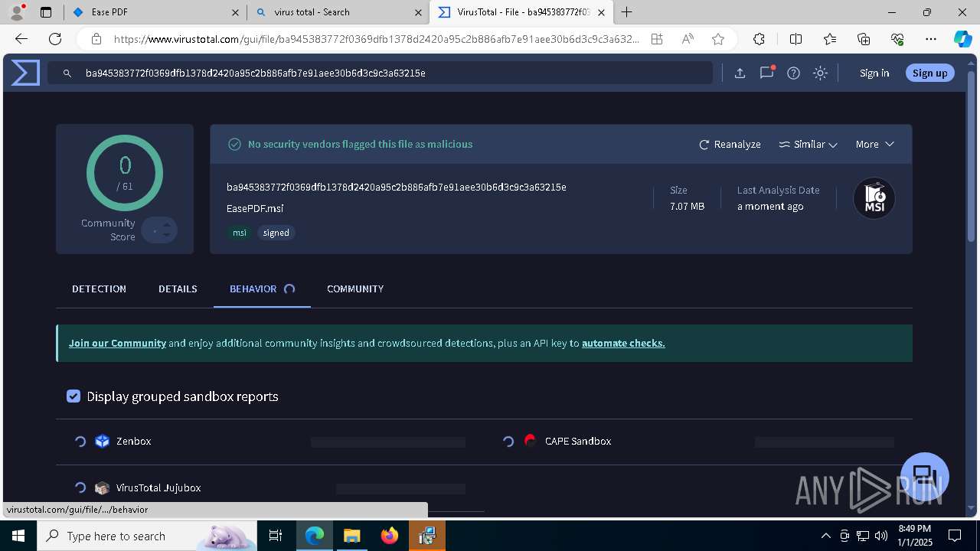
Task: Click the CAPE Sandbox row label
Action: [578, 442]
